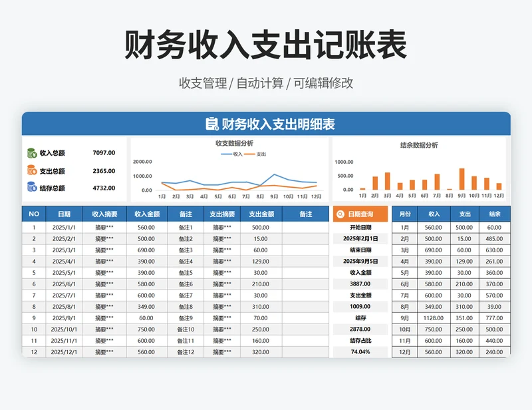The height and width of the screenshot is (410, 532).
Task: Select the date cell 2025/6/1
Action: coord(64,284)
